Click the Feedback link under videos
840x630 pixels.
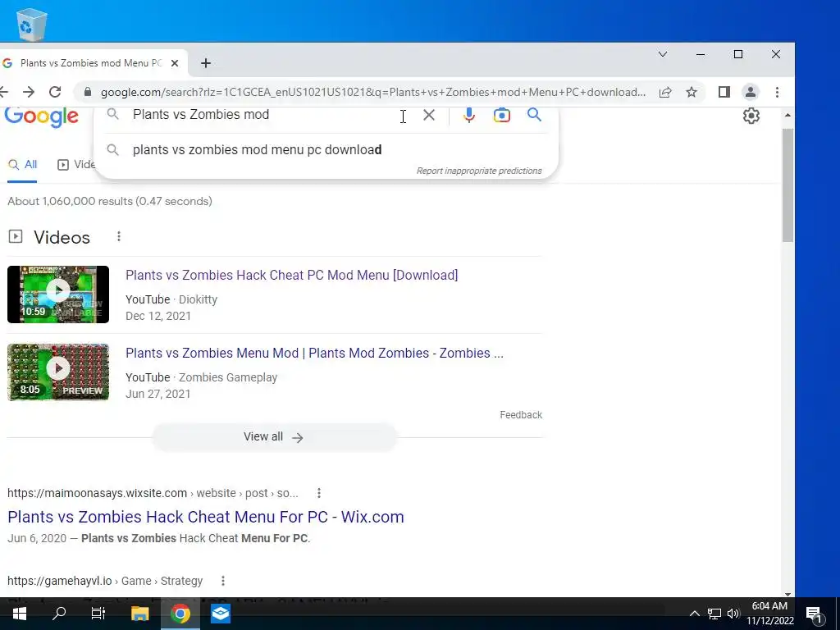[x=521, y=414]
